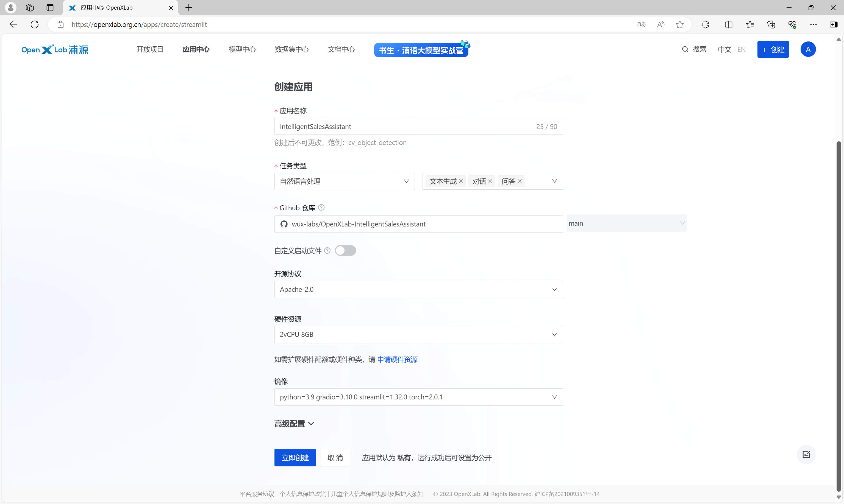Open the 书生·浦语大模型实战营 banner

421,50
